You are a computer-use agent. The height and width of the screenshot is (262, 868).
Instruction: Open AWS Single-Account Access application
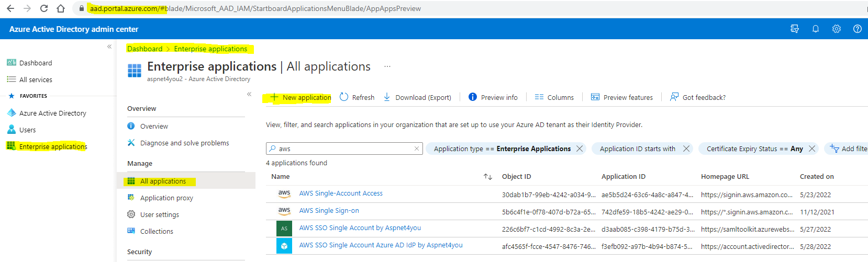(341, 193)
